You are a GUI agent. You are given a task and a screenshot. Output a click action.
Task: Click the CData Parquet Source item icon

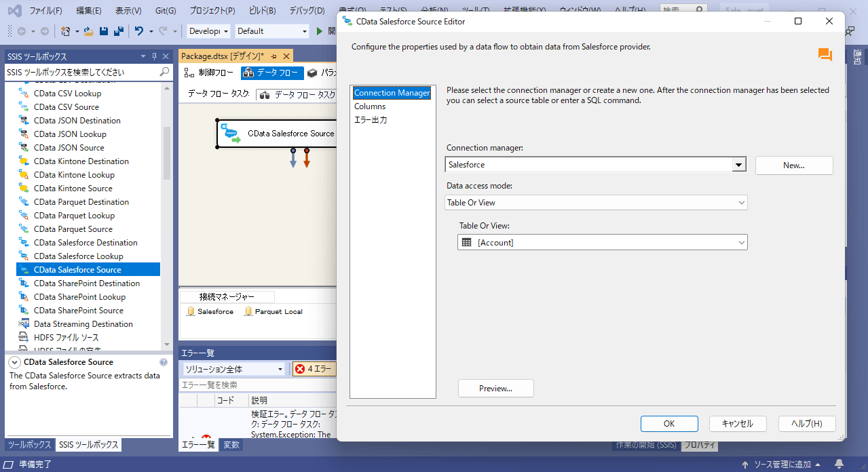coord(24,229)
